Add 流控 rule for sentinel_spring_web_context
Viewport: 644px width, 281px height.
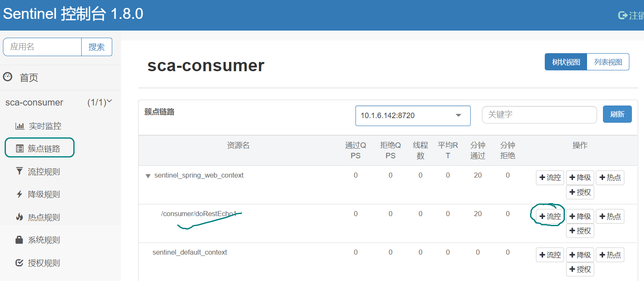pos(550,178)
